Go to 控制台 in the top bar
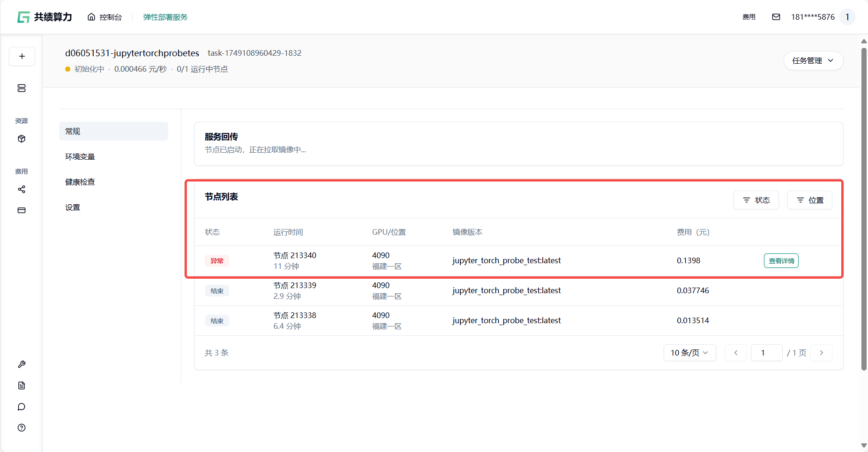 (x=105, y=17)
